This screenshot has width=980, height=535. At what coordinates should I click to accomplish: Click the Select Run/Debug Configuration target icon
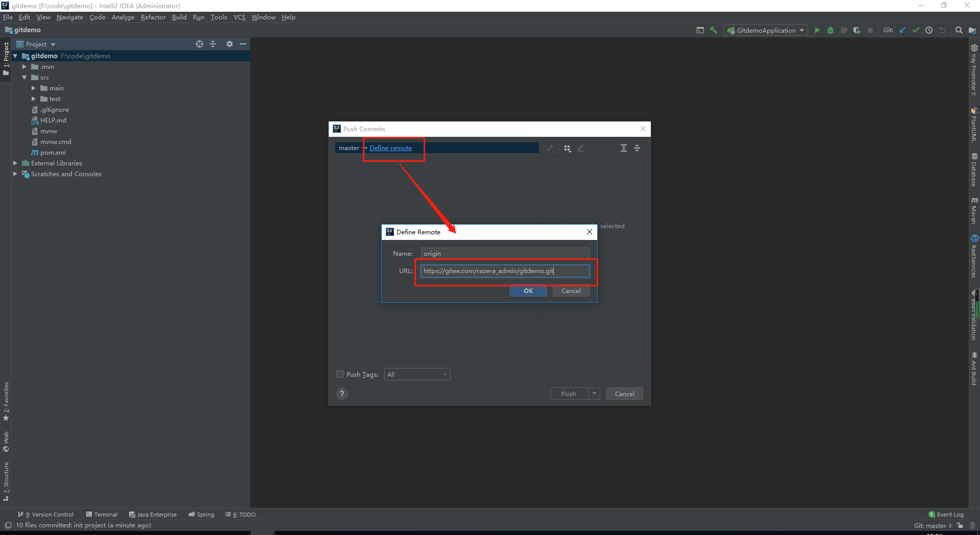pos(700,30)
